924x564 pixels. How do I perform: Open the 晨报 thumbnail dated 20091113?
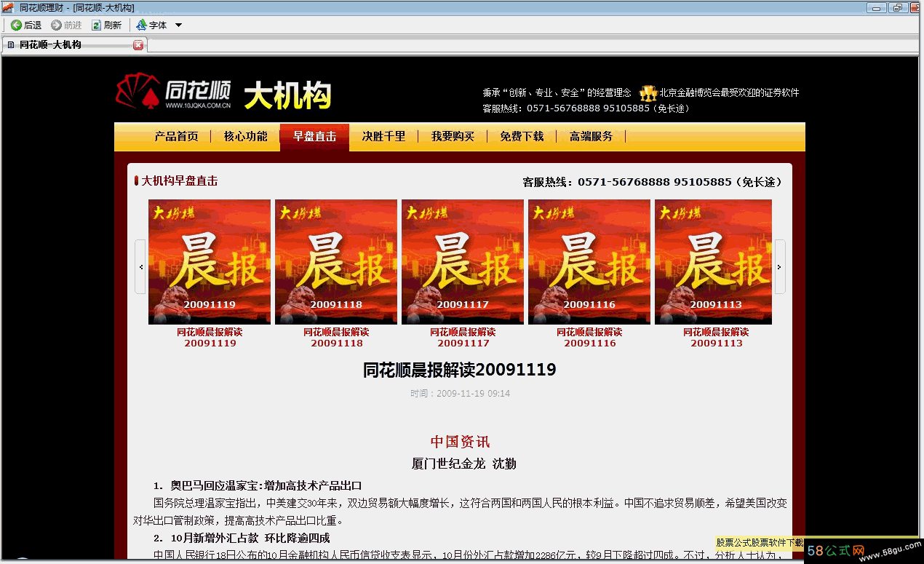pos(714,262)
